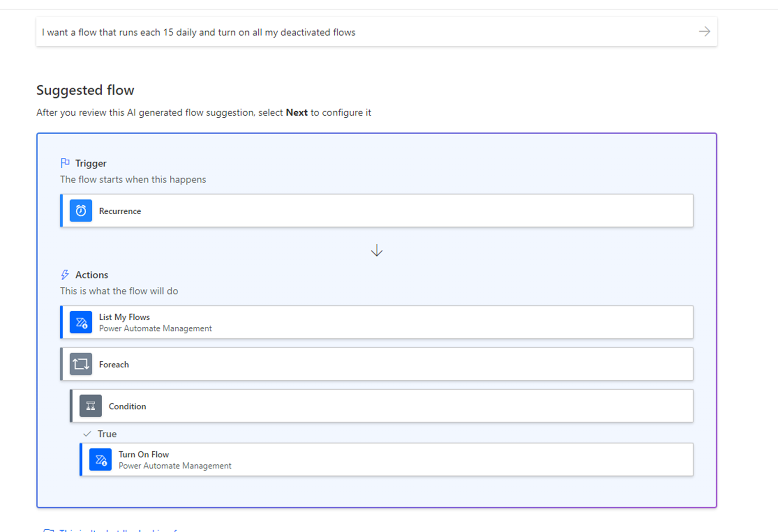Viewport: 778px width, 532px height.
Task: Click 'Power Automate Management' under Turn On Flow
Action: (x=175, y=466)
